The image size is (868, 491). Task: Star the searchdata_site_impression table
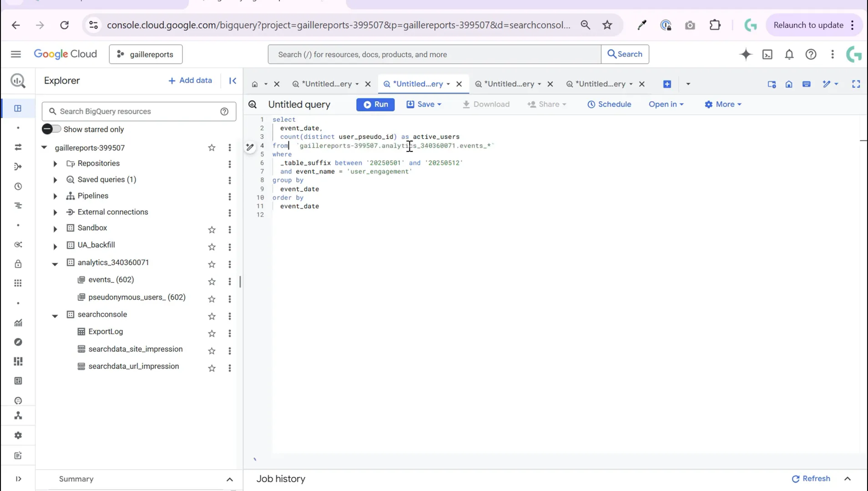coord(212,351)
